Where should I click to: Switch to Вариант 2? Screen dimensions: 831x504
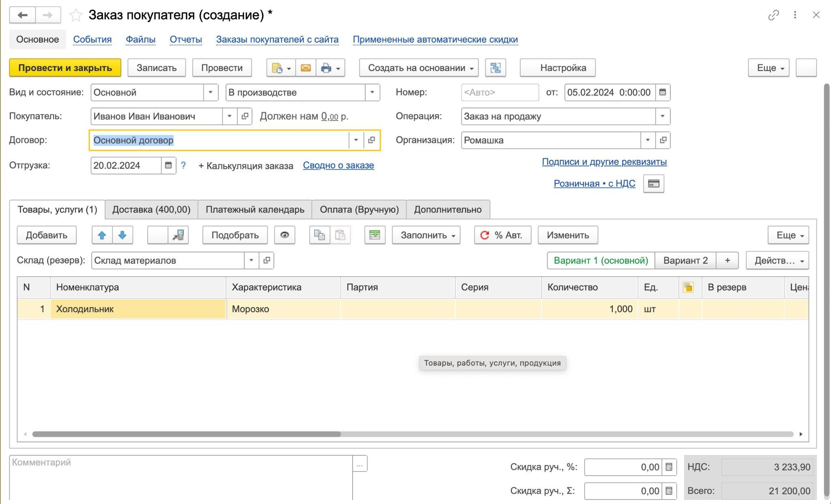point(685,261)
